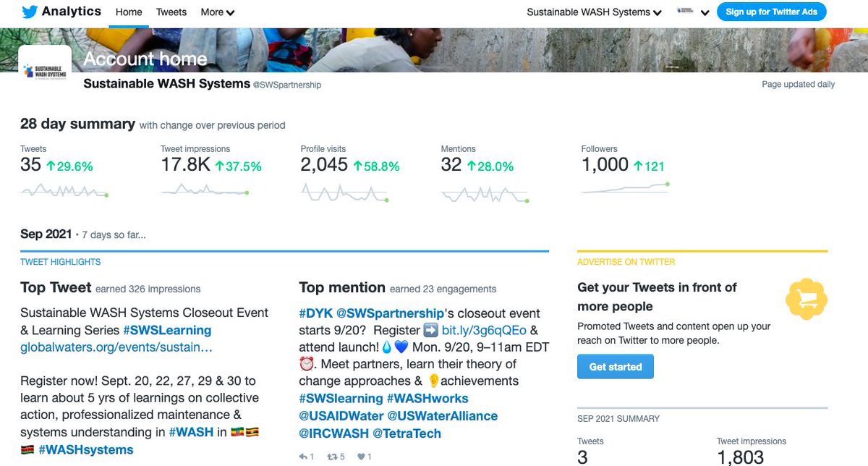Click Page updated daily text

pos(798,85)
